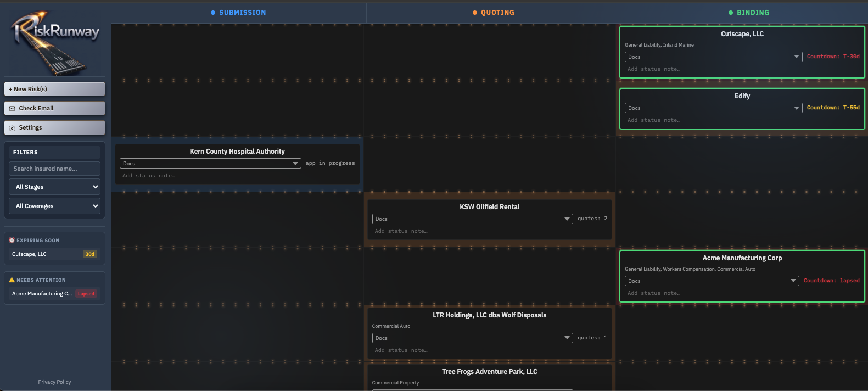Select the BINDING column header
This screenshot has width=868, height=391.
(x=744, y=13)
